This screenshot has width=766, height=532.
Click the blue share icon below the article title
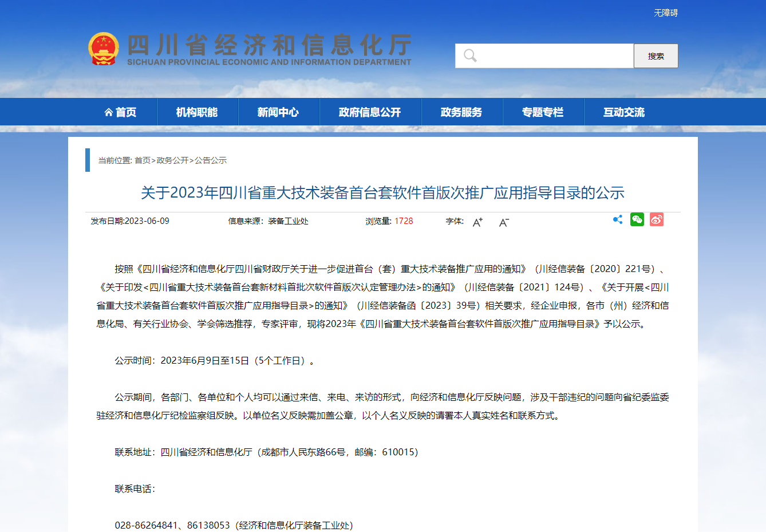click(617, 219)
